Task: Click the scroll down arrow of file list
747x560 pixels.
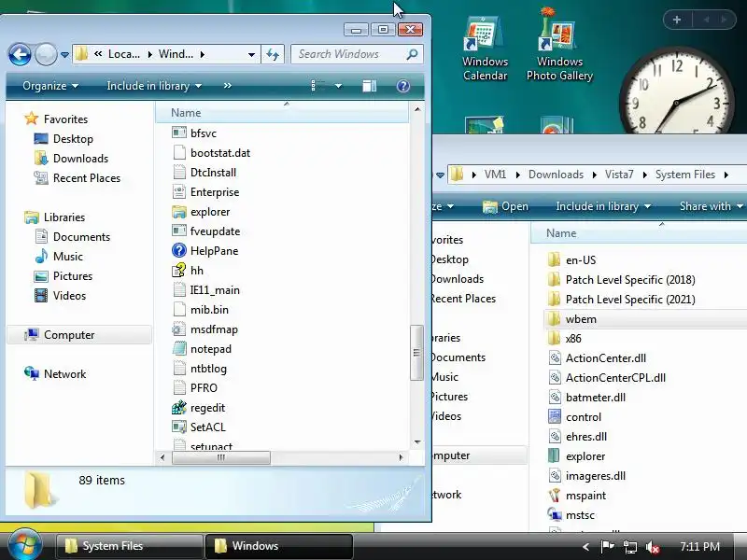Action: pos(417,442)
